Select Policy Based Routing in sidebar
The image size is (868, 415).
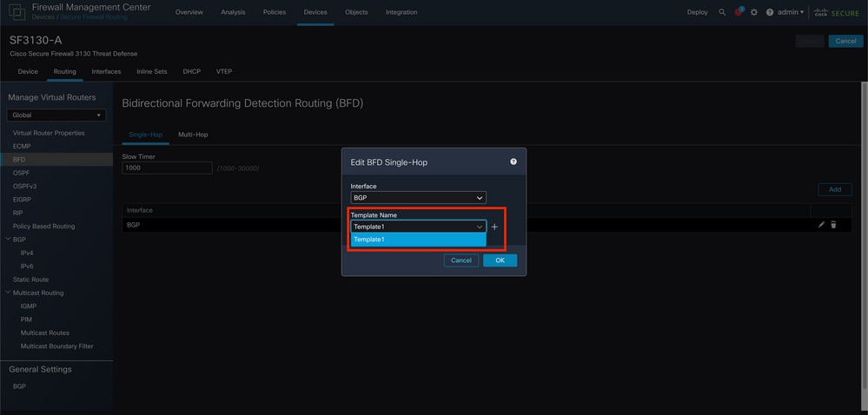click(x=43, y=226)
